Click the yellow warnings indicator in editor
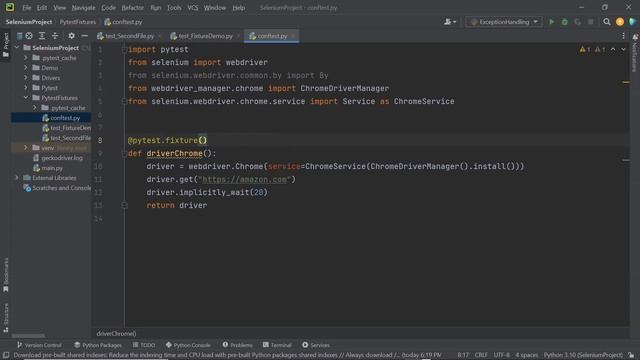Image resolution: width=640 pixels, height=360 pixels. tap(584, 49)
